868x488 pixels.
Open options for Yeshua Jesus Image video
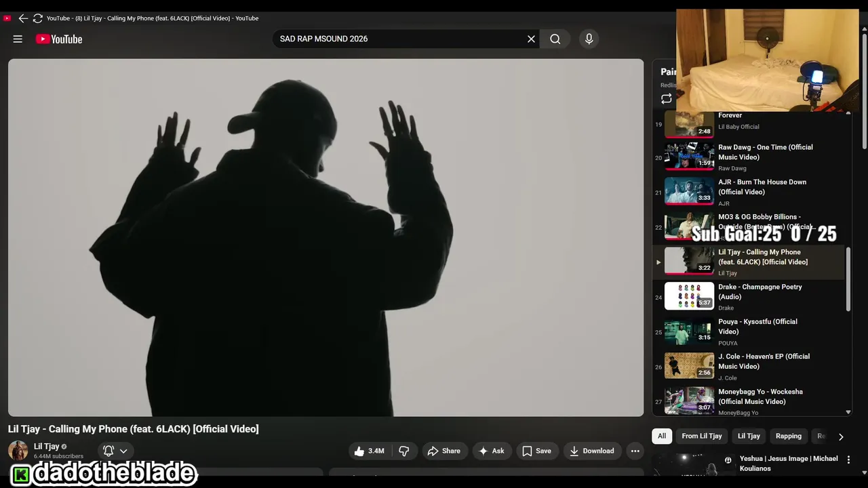coord(848,460)
